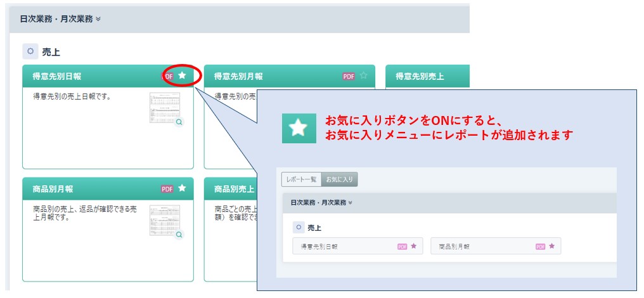Viewport: 644px width, 298px height.
Task: Open the 商品別売上 report card header
Action: click(x=233, y=189)
